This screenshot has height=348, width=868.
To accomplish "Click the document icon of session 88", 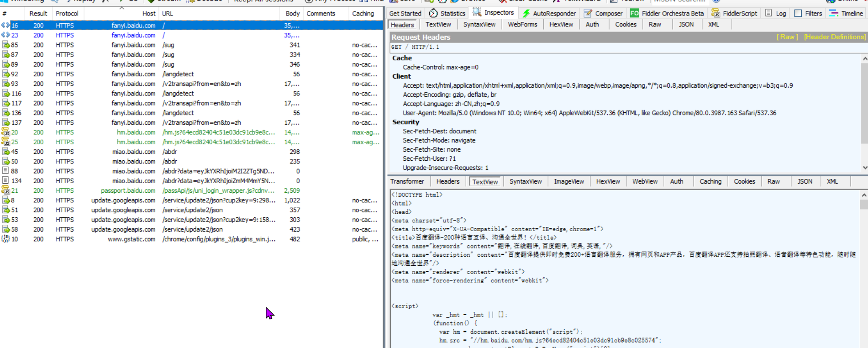I will [x=5, y=171].
